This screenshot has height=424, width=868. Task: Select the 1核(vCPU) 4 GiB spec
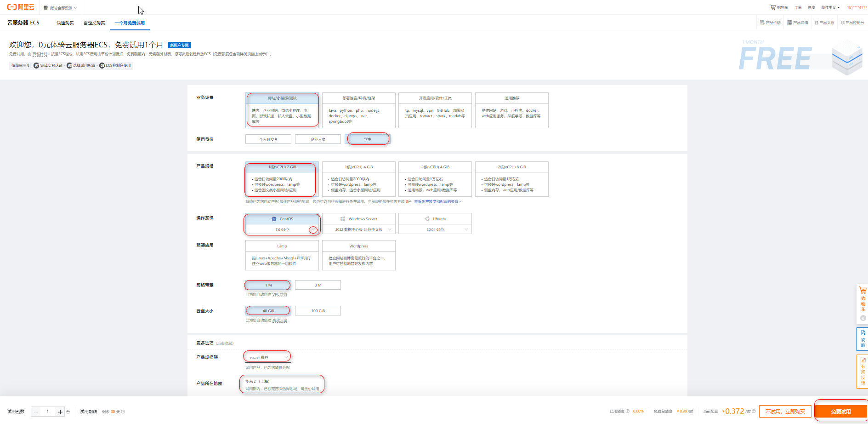pos(359,179)
